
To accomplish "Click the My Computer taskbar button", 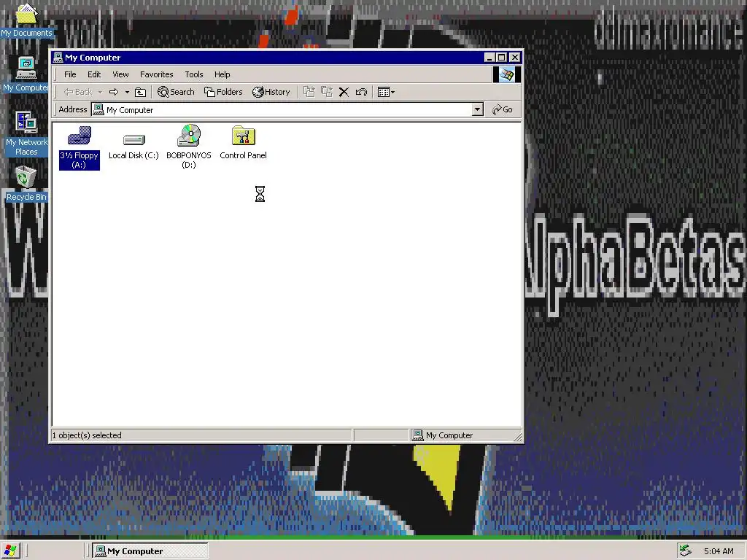I will (150, 551).
